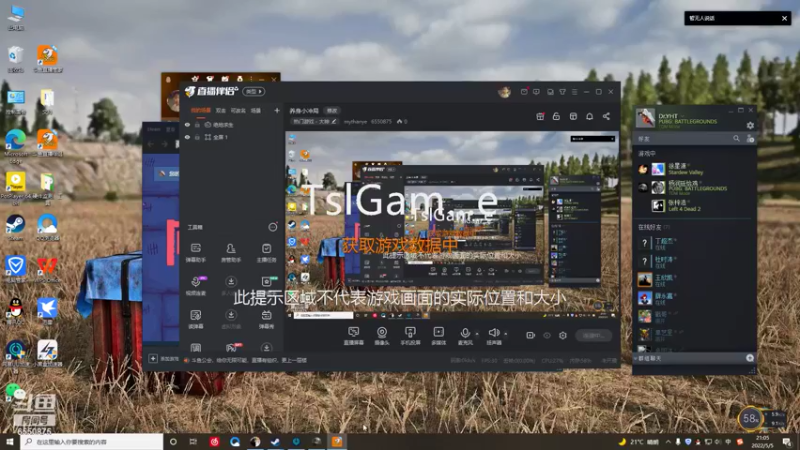800x450 pixels.
Task: Switch to the second scene tab
Action: 220,110
